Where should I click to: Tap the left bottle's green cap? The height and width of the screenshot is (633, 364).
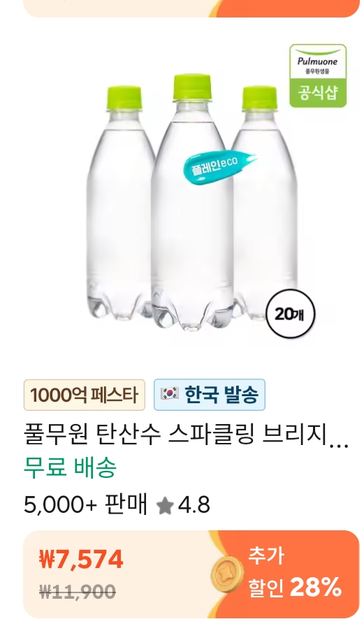pyautogui.click(x=124, y=98)
